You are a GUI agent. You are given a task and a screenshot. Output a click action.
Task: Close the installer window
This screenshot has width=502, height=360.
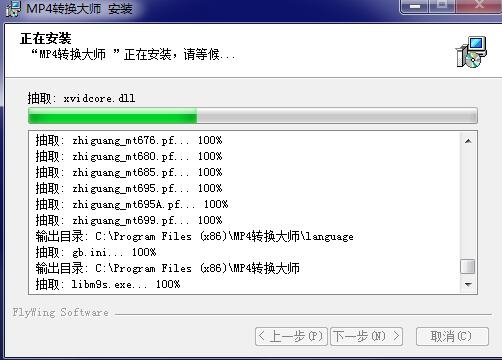(x=479, y=6)
